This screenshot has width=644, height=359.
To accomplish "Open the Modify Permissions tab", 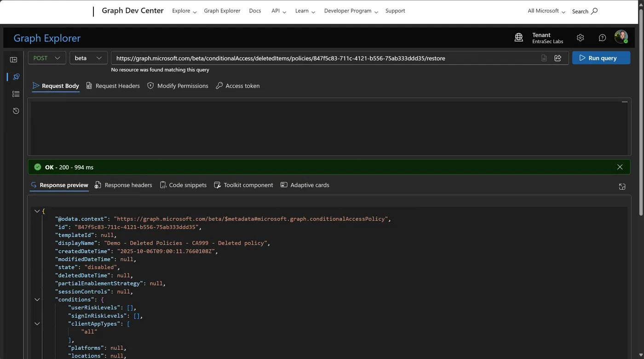I will coord(178,85).
